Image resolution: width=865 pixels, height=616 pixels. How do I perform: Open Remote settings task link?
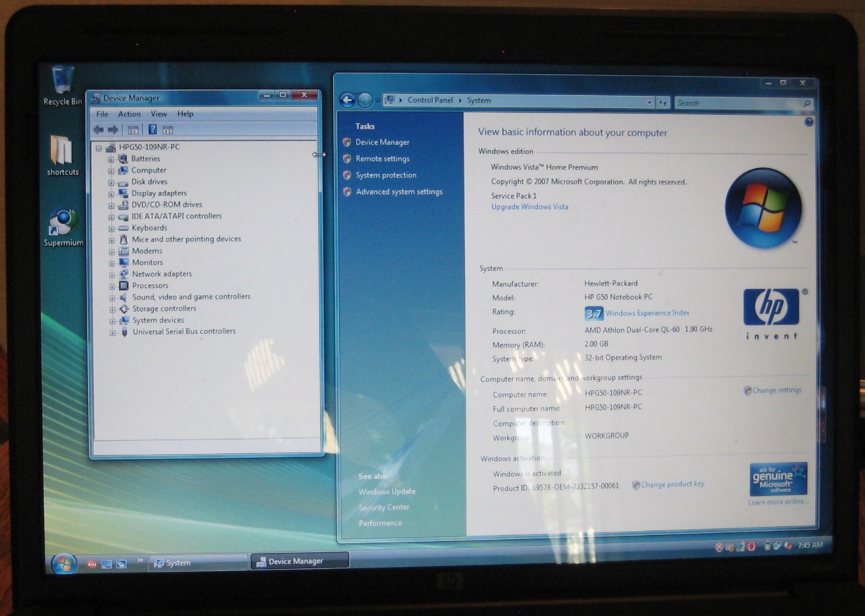(x=382, y=159)
